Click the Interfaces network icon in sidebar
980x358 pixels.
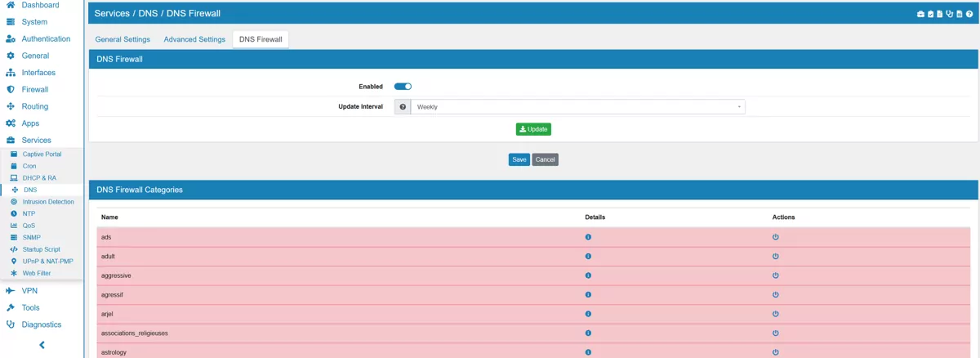[11, 73]
